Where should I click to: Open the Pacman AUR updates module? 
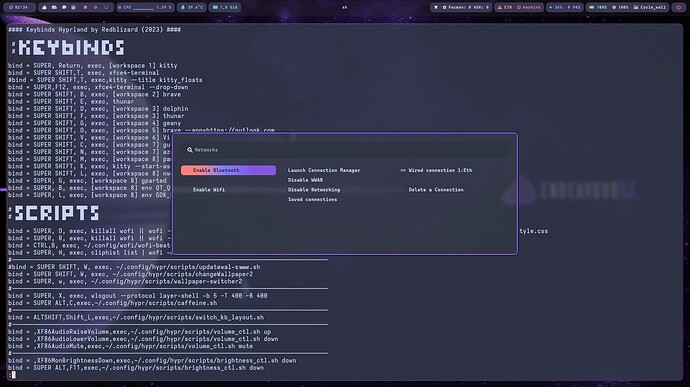click(x=466, y=7)
